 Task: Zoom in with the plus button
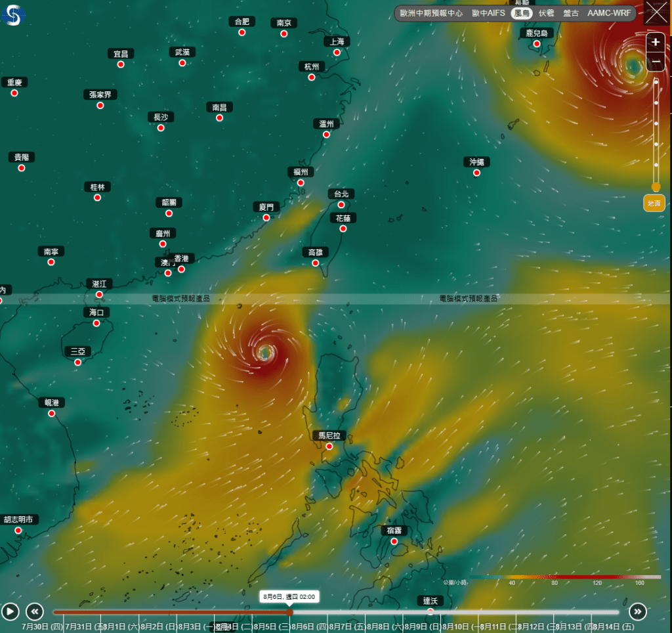pos(656,42)
